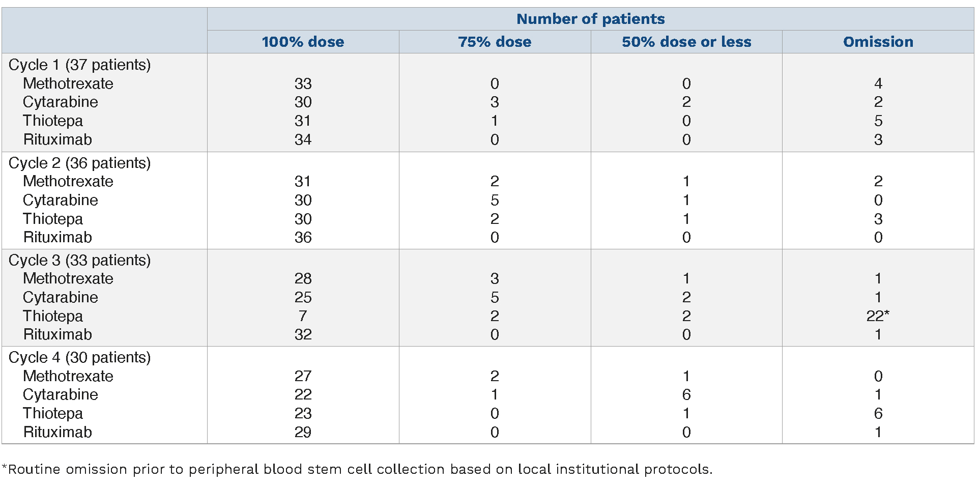Click the Methotrexate label under Cycle 2
Screen dimensions: 980x486
click(x=68, y=181)
